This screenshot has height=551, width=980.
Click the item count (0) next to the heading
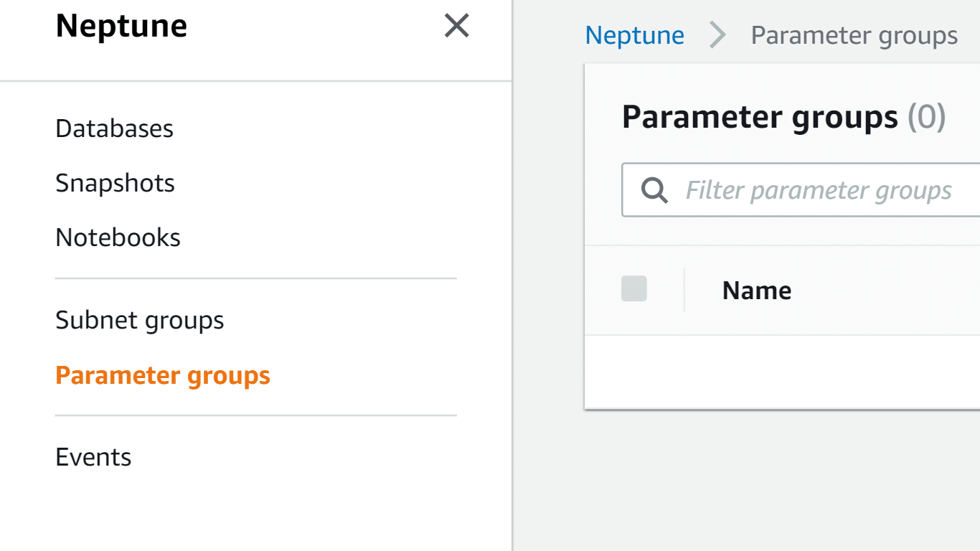pos(927,117)
